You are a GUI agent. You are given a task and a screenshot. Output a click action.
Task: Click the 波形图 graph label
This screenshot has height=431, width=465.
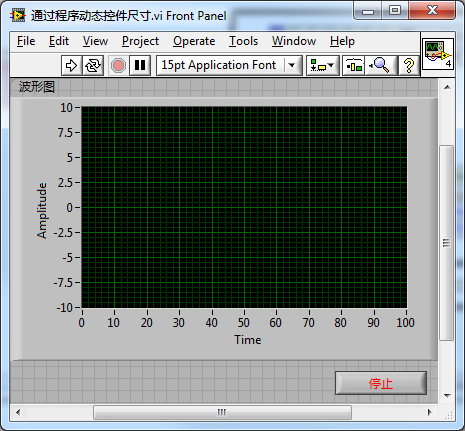pos(37,87)
